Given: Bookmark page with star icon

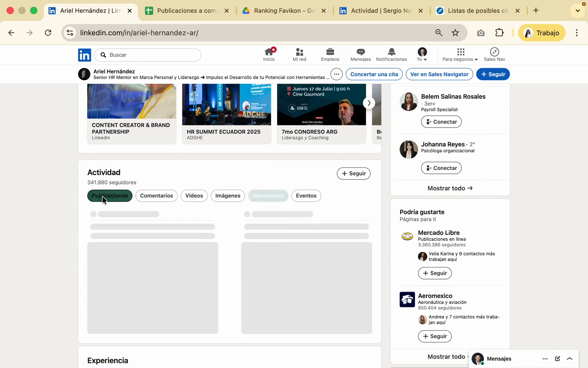Looking at the screenshot, I should 455,33.
